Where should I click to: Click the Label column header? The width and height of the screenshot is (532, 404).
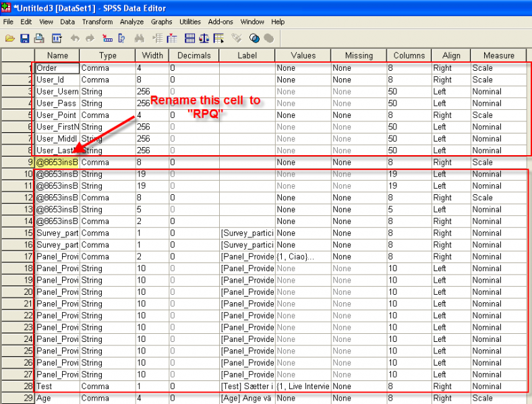(247, 55)
